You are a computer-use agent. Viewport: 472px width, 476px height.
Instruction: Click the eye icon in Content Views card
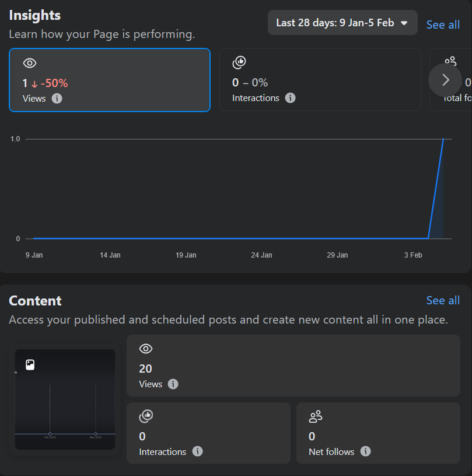146,349
